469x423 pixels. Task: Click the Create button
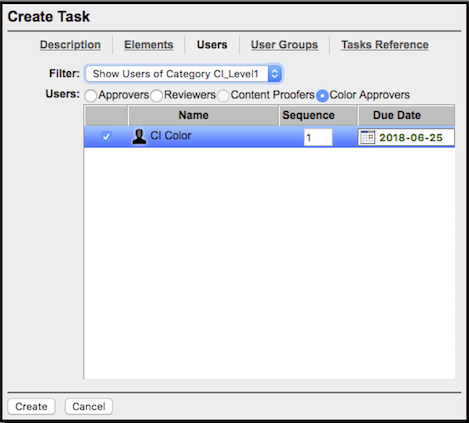coord(31,406)
